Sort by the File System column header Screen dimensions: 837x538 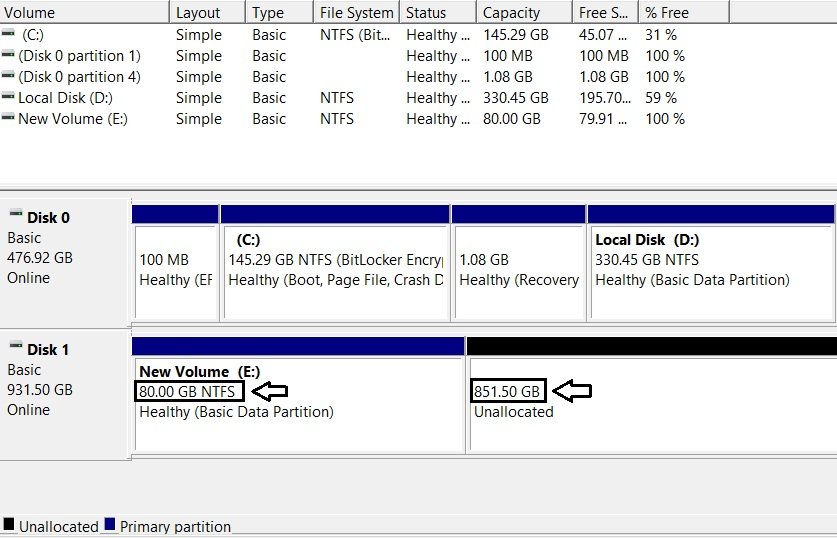coord(357,12)
